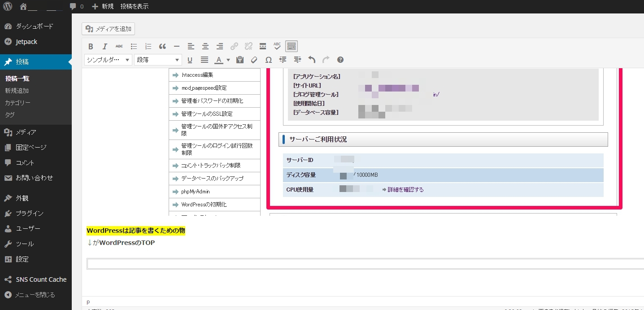Insert a horizontal line

pos(177,46)
